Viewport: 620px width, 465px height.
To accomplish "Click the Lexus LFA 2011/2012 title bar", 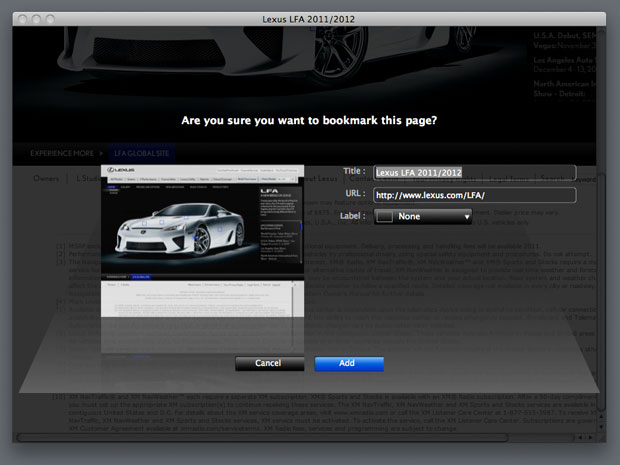I will coord(309,19).
